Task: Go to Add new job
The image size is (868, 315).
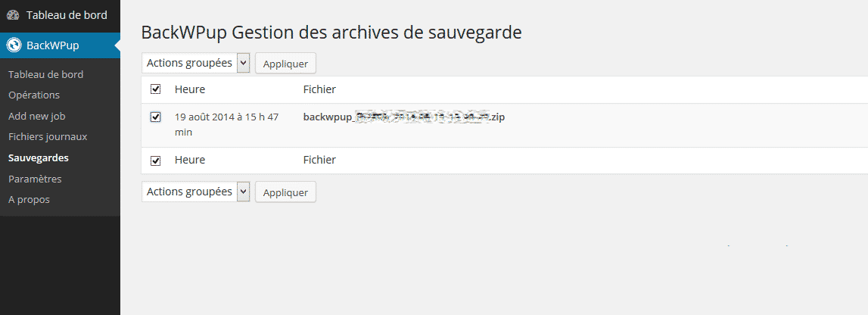Action: [37, 117]
